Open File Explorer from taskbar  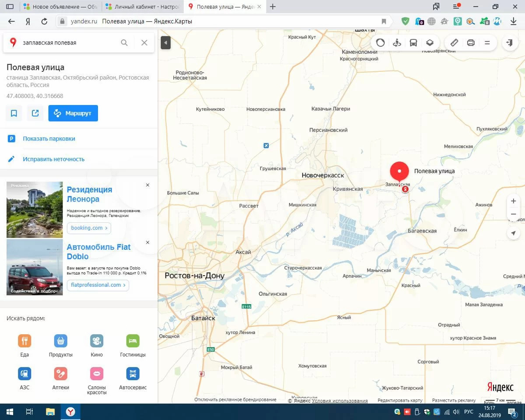pos(50,412)
